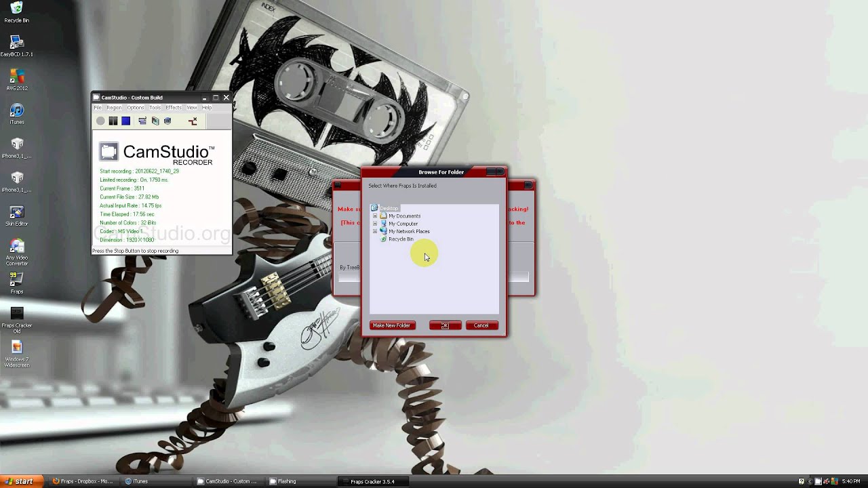Click the SWF producer icon in CamStudio
The height and width of the screenshot is (488, 868).
click(167, 121)
